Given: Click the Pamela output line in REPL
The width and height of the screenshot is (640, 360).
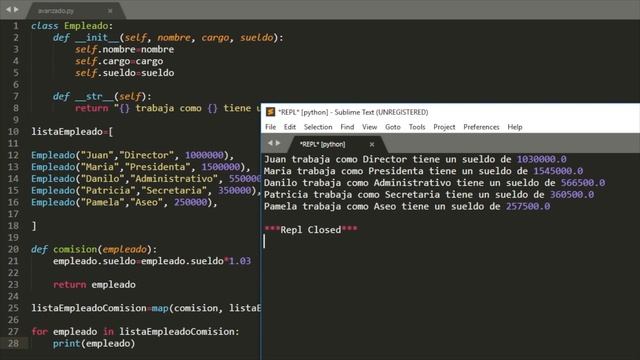Looking at the screenshot, I should pyautogui.click(x=407, y=207).
